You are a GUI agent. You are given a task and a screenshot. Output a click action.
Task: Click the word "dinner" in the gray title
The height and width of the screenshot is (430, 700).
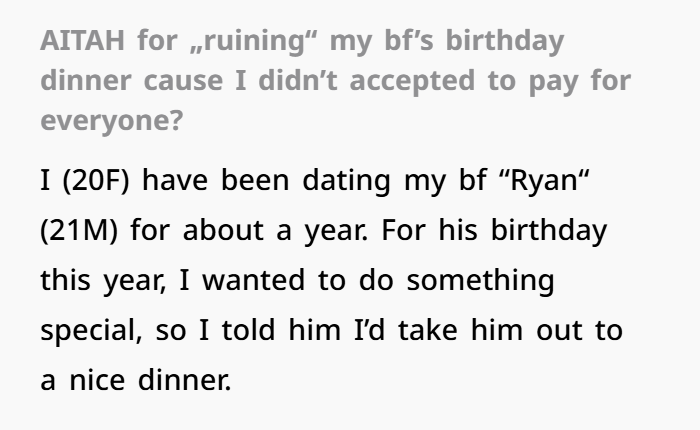coord(86,80)
